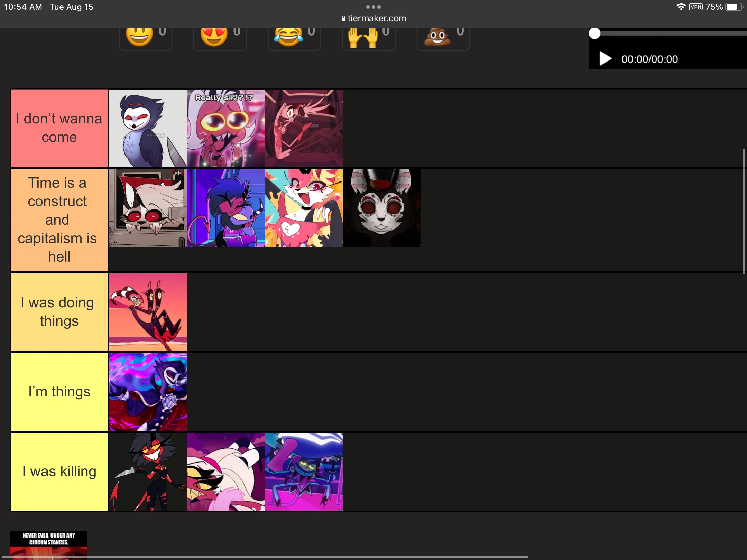Screen dimensions: 747x560
Task: Click the "Really sir!?!?" character thumbnail
Action: [226, 128]
